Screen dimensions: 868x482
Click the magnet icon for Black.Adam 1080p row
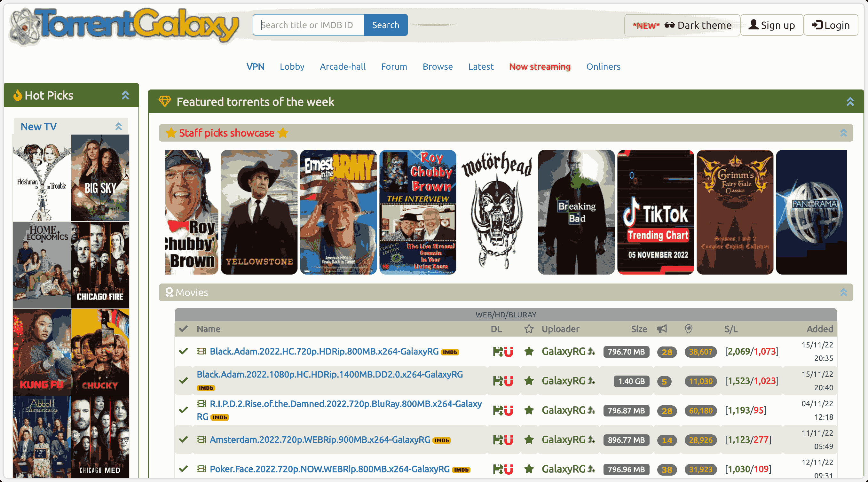509,381
